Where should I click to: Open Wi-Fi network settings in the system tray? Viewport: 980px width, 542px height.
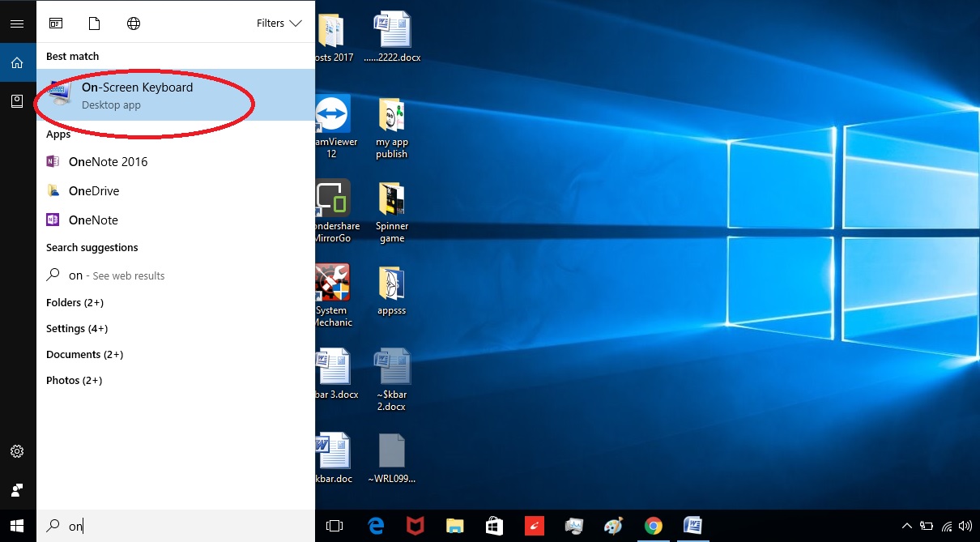click(946, 526)
